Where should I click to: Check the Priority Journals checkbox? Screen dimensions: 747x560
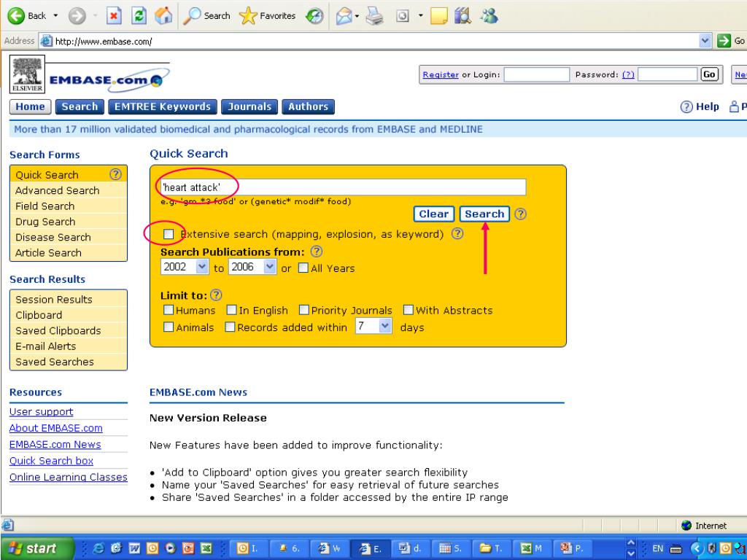click(x=303, y=310)
